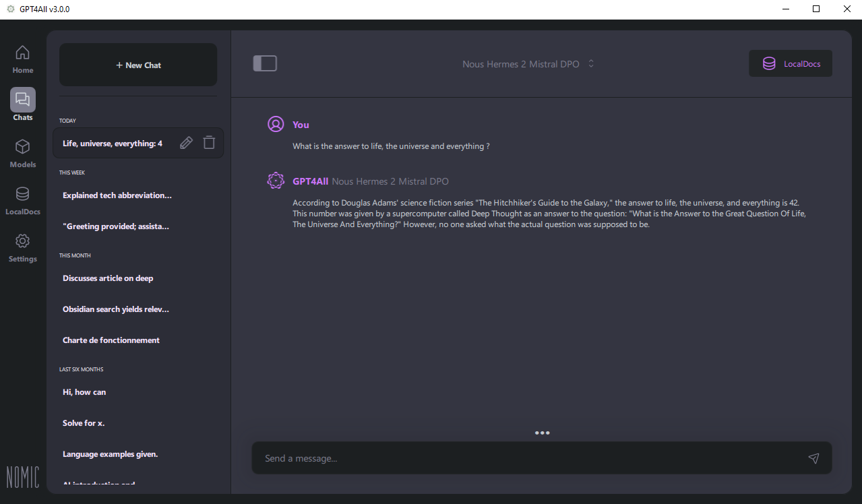
Task: Start a New Chat
Action: click(138, 65)
